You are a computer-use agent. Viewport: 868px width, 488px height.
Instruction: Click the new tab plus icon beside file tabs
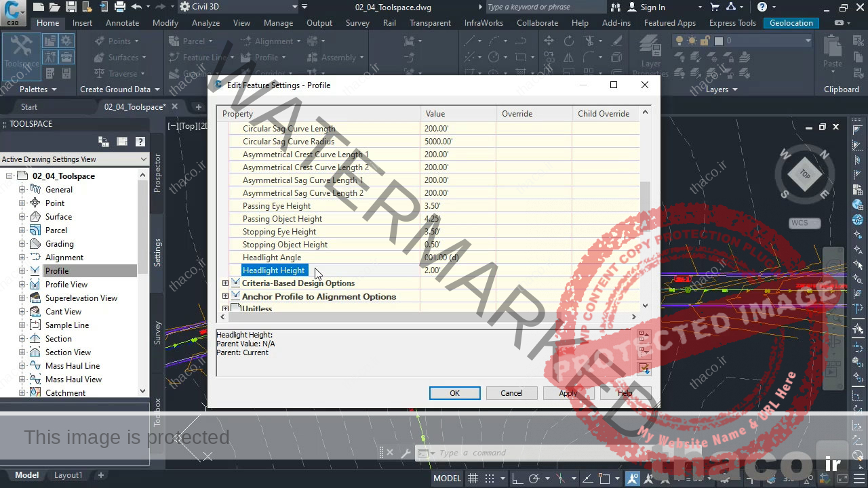tap(198, 106)
